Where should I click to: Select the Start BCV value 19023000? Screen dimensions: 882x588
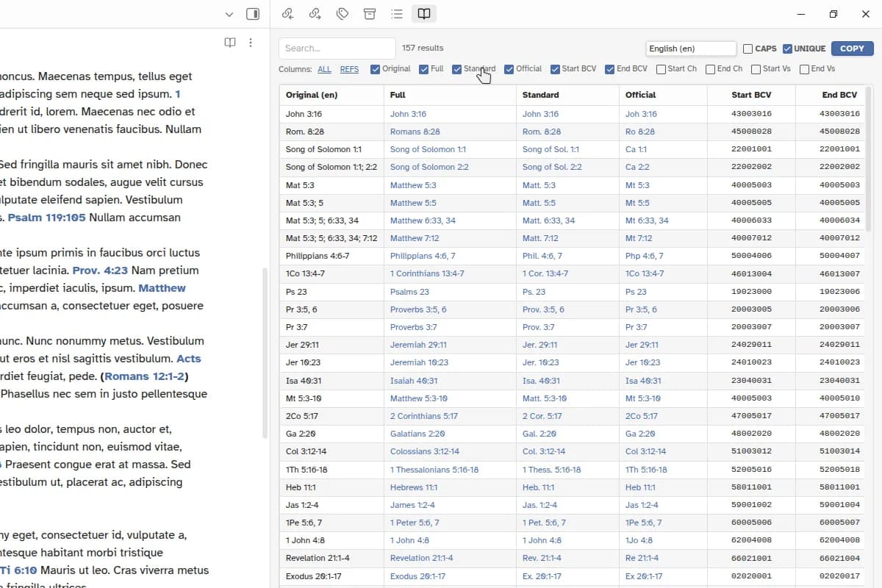click(x=751, y=292)
